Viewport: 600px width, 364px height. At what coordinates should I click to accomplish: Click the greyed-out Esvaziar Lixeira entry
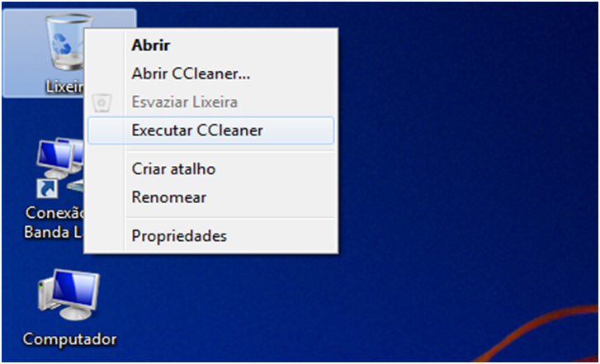[210, 102]
